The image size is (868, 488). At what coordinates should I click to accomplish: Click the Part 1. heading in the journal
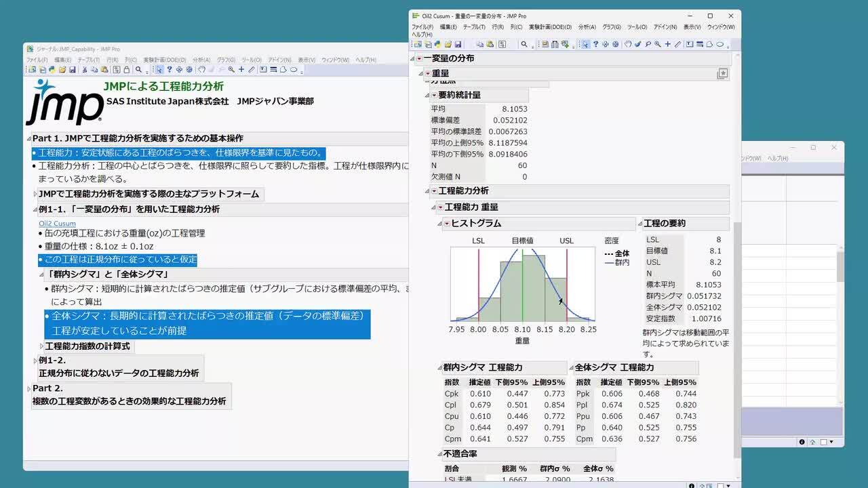[138, 138]
